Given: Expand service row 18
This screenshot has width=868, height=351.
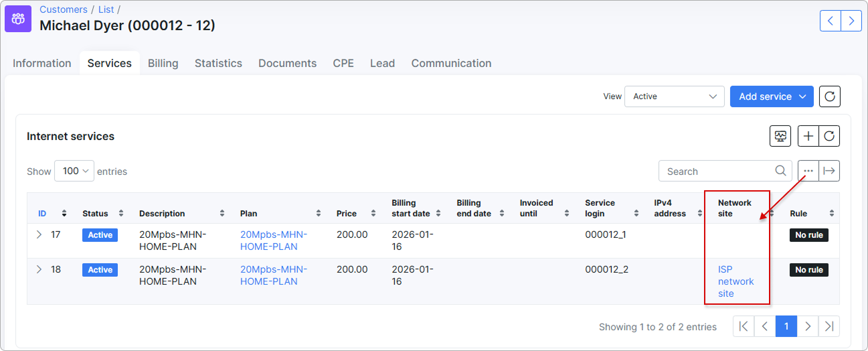Looking at the screenshot, I should click(39, 269).
